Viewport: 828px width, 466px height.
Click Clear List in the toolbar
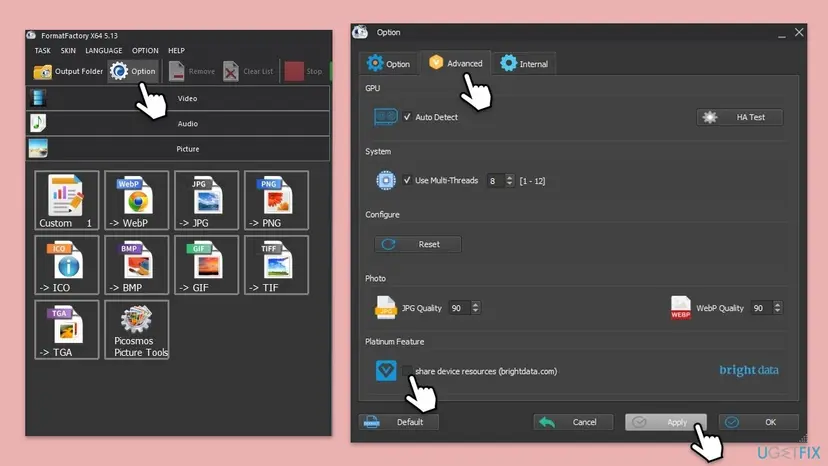(x=248, y=71)
